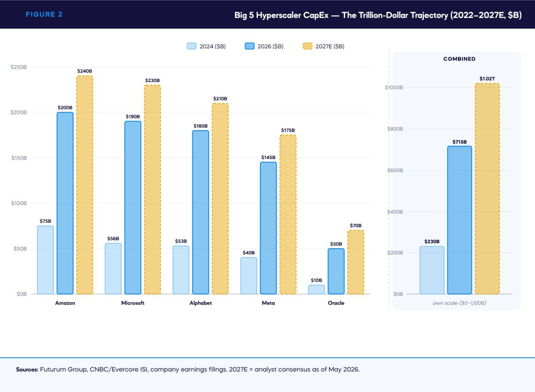
Task: Select Oracle's $50B 2026 bar
Action: tap(336, 271)
